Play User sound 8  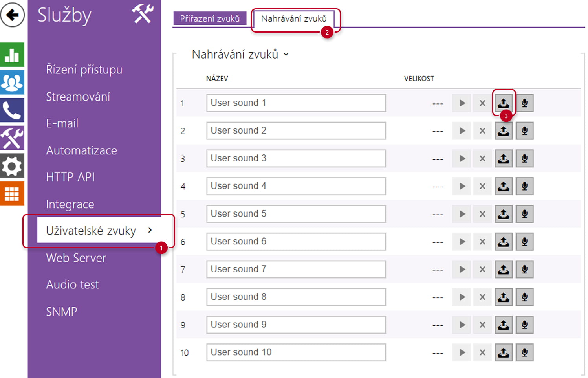click(462, 297)
